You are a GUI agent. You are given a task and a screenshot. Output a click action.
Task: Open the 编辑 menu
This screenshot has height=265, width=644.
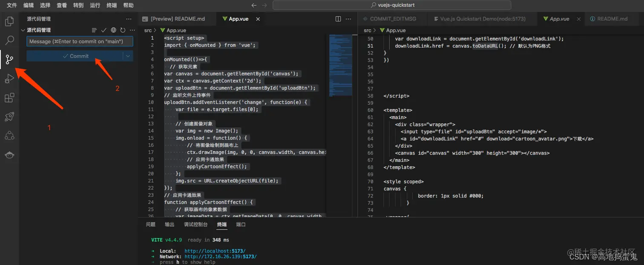tap(29, 5)
